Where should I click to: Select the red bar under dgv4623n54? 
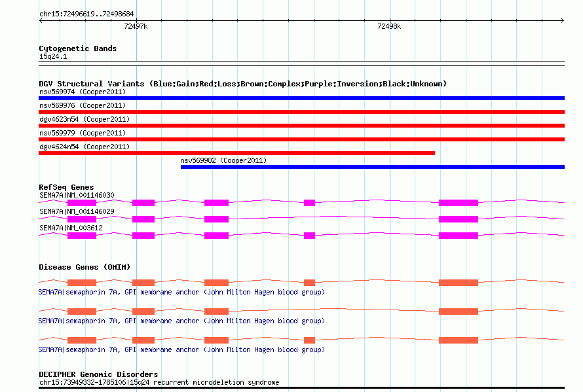click(x=301, y=126)
